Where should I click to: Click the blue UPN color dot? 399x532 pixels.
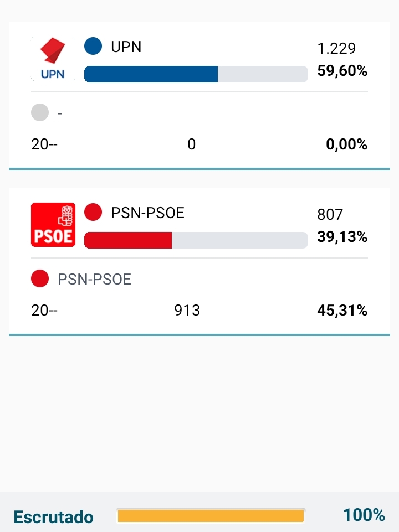(x=93, y=47)
